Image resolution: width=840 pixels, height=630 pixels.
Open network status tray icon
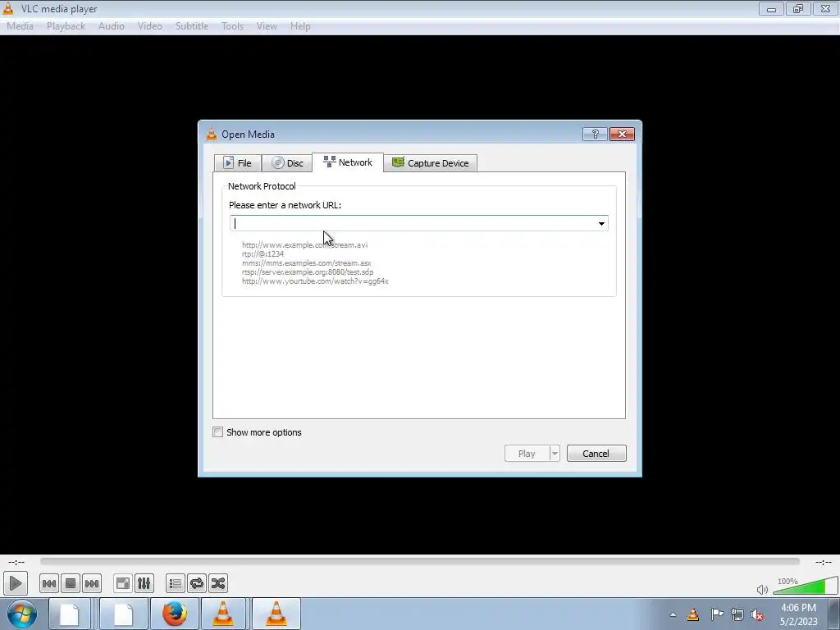click(737, 614)
